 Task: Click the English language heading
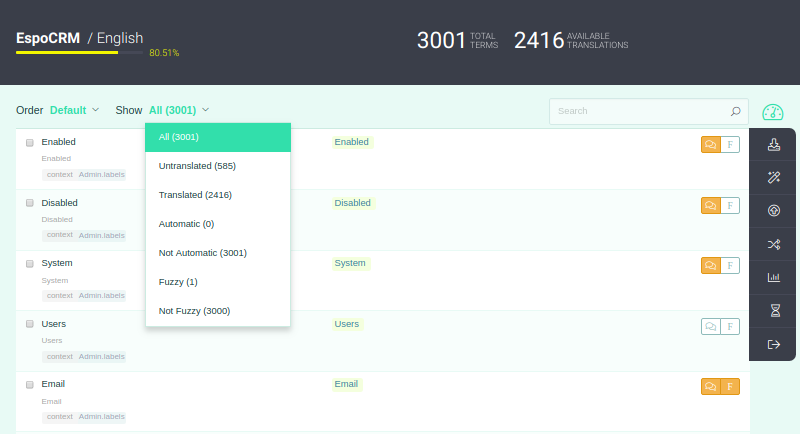click(120, 38)
